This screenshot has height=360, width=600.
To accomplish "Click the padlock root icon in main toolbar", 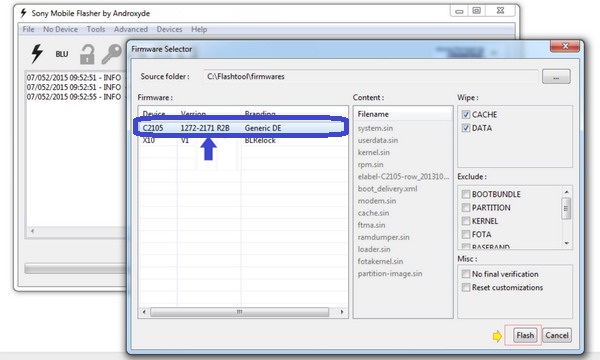I will (87, 54).
